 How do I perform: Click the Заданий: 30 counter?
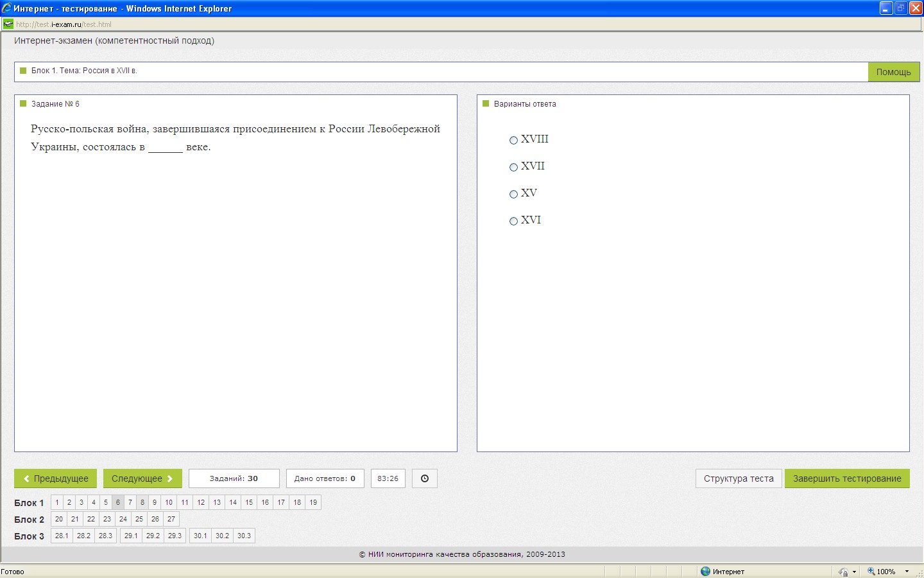click(x=234, y=478)
